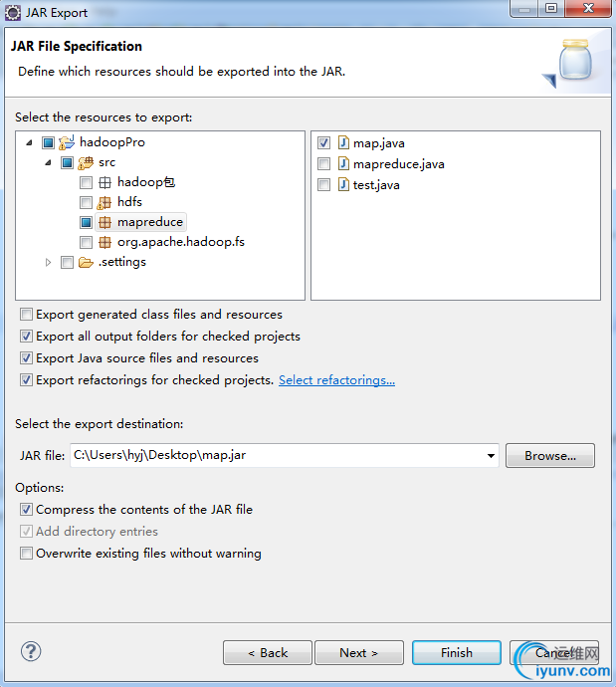The height and width of the screenshot is (687, 616).
Task: Click the hadoopPro project icon
Action: [x=68, y=142]
